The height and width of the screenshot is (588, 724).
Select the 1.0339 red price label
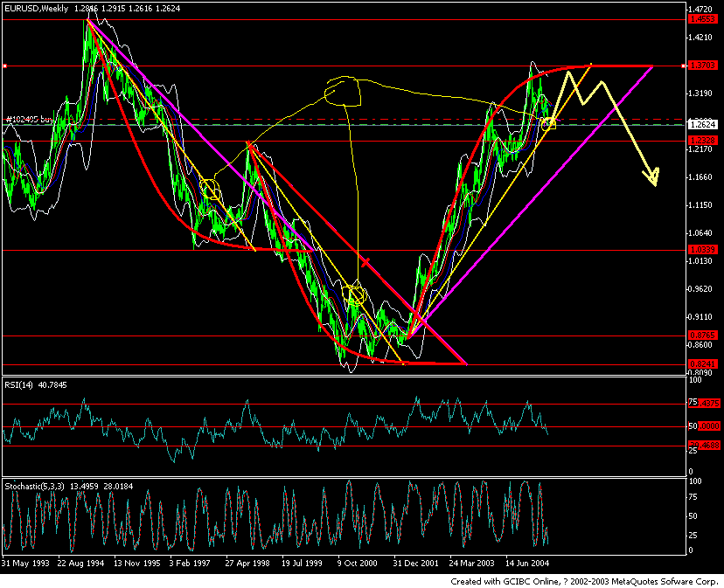(702, 250)
